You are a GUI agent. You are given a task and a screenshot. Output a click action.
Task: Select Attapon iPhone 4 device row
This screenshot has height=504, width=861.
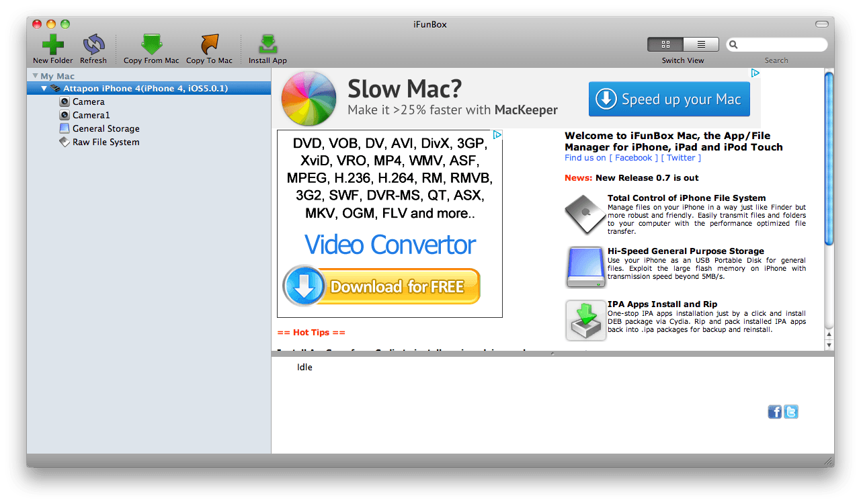tap(149, 88)
